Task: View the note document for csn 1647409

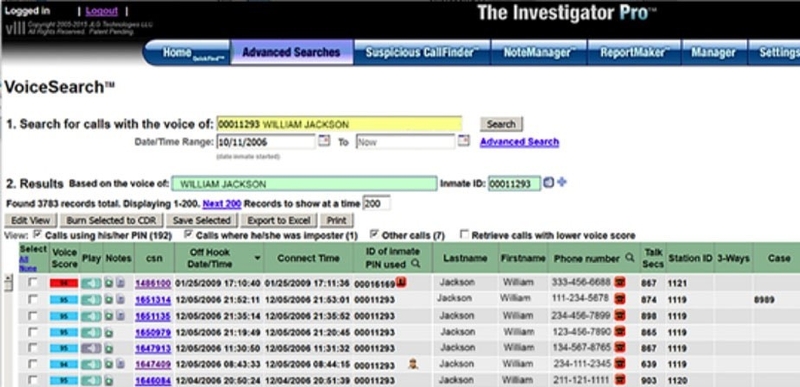Action: pos(120,365)
